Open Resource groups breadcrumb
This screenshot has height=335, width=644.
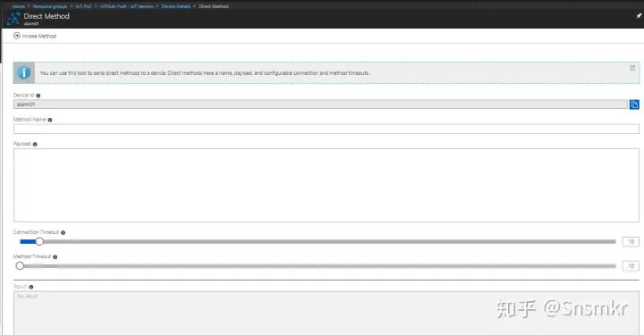point(50,6)
